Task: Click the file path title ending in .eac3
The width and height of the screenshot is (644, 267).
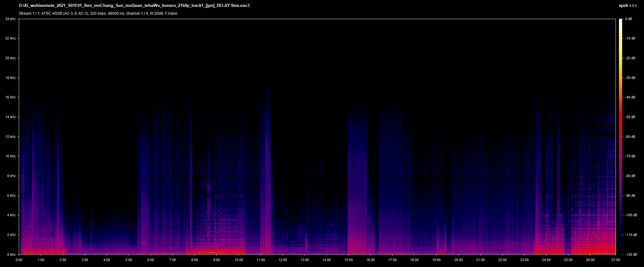Action: (x=134, y=6)
